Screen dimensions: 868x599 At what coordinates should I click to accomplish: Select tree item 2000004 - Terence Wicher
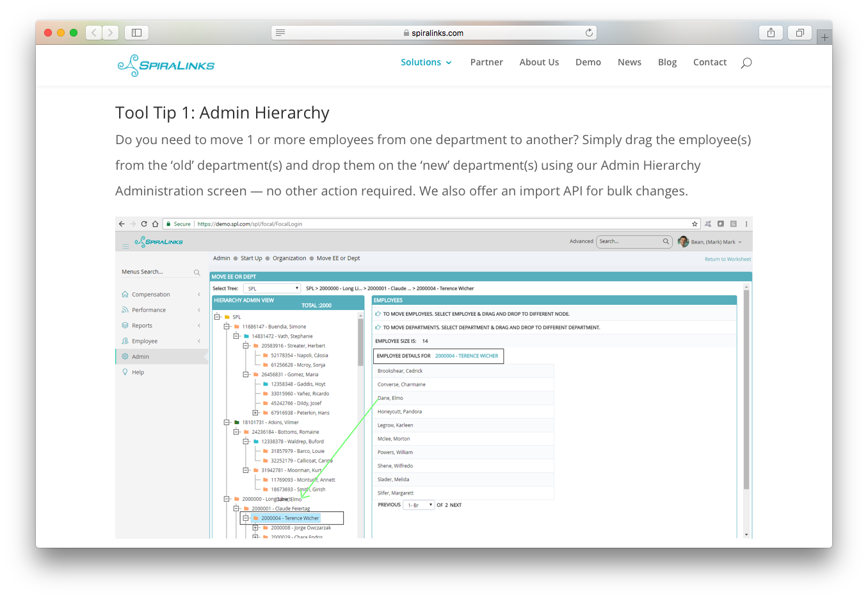pyautogui.click(x=290, y=518)
